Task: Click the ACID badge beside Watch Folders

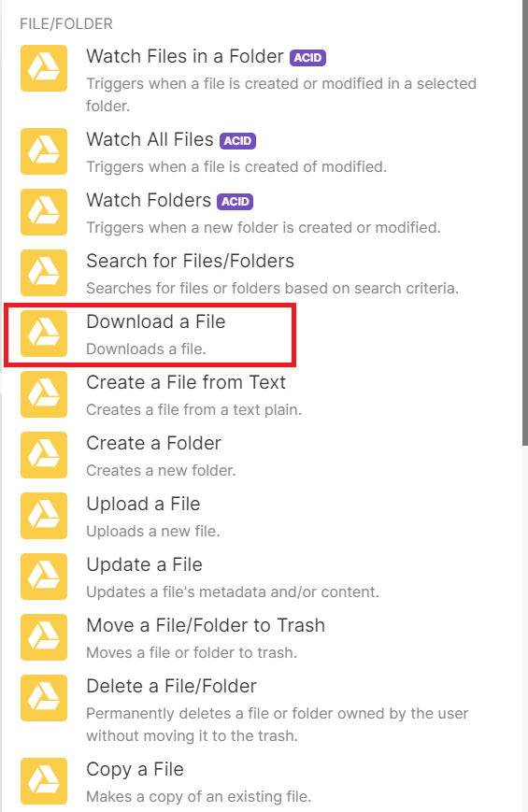Action: 235,202
